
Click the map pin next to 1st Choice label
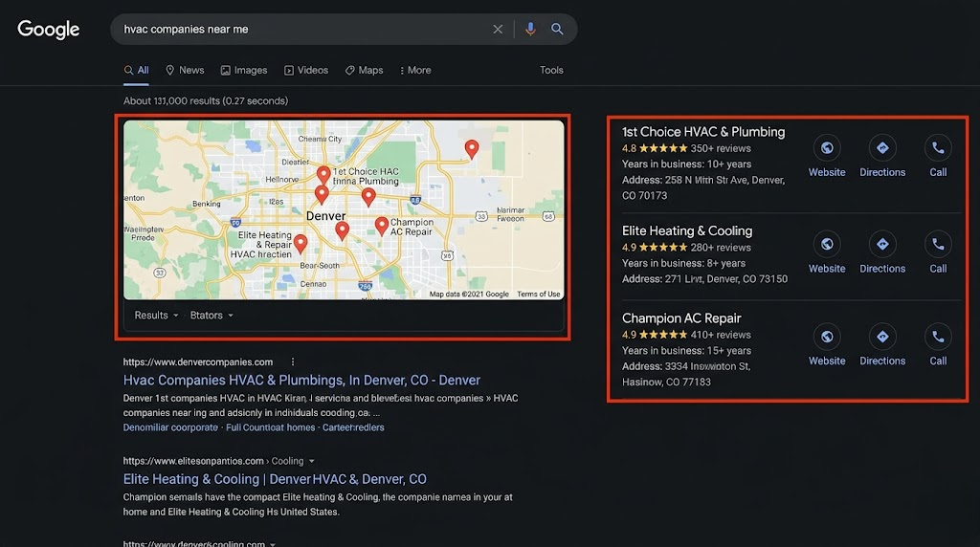323,175
